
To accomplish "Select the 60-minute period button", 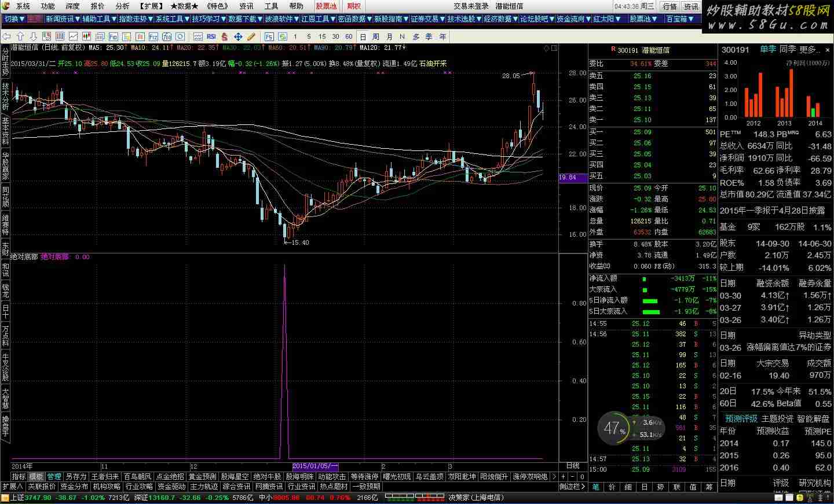I will coord(349,36).
